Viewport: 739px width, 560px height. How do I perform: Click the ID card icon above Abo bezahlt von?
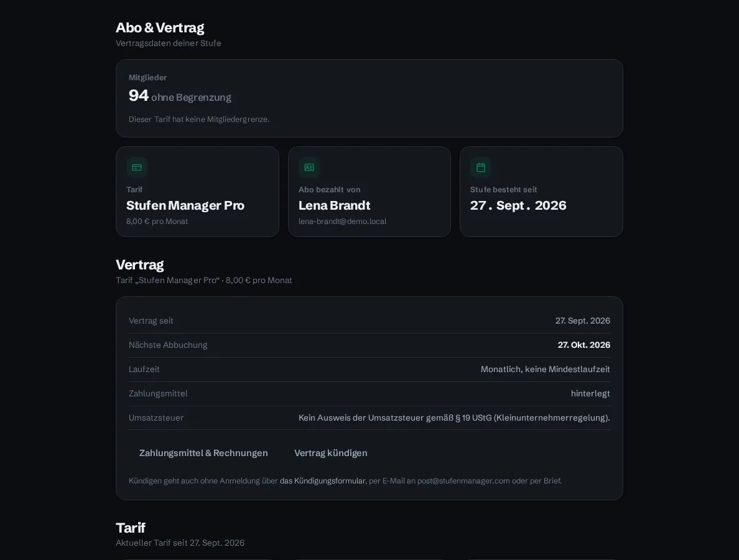pos(309,167)
